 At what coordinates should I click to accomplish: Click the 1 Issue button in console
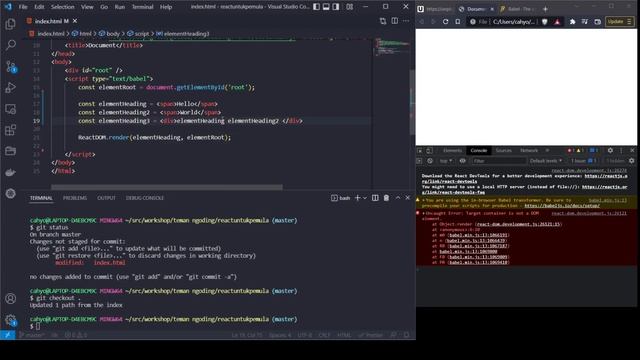(583, 161)
